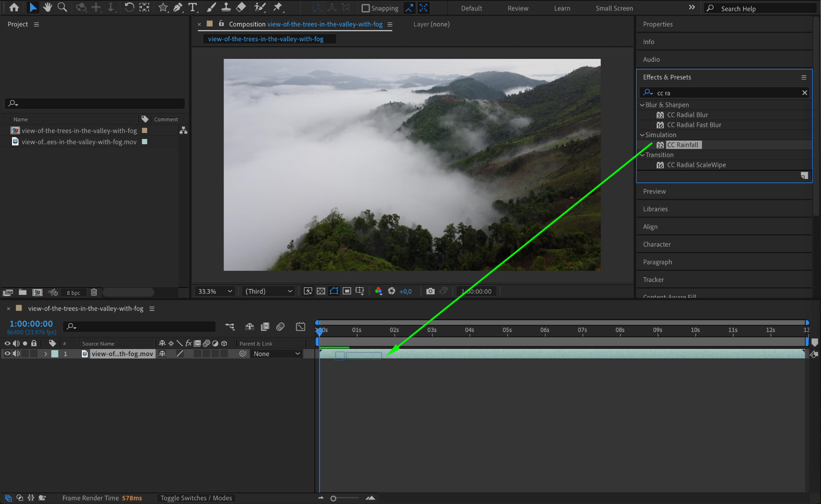Image resolution: width=821 pixels, height=504 pixels.
Task: Click the trash icon in Project panel
Action: click(x=94, y=292)
